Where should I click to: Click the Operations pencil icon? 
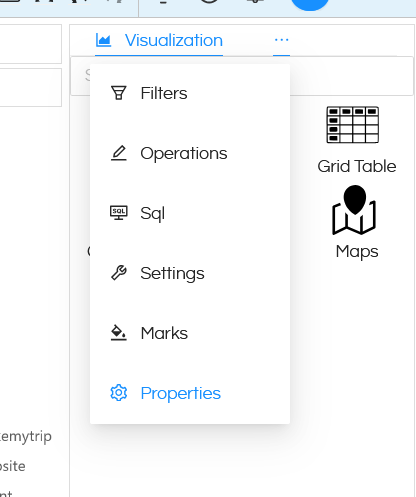119,153
